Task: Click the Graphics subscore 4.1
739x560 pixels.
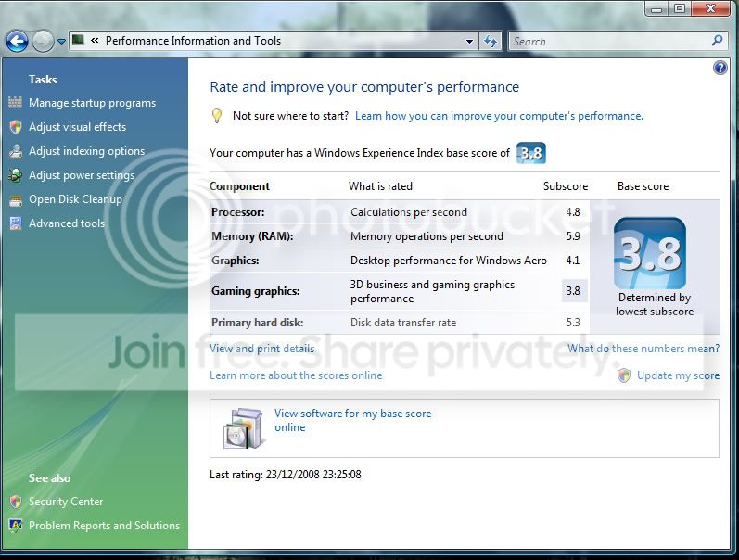Action: click(x=573, y=261)
